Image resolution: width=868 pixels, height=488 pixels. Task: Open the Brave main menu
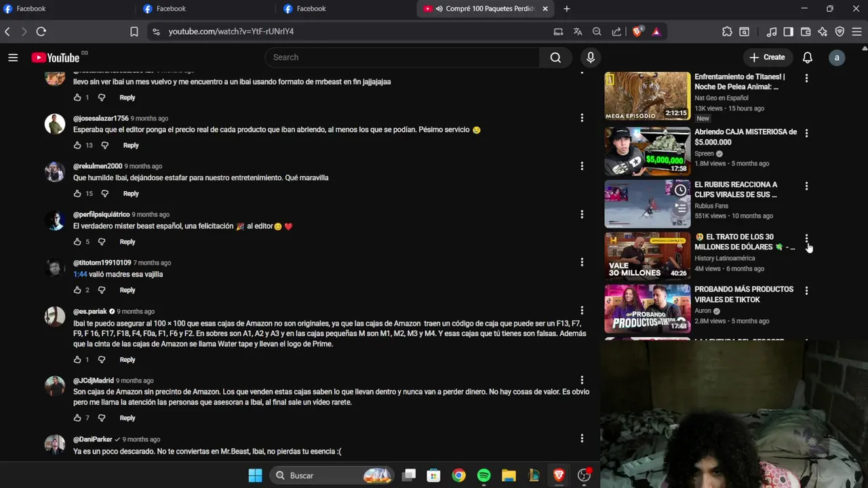[856, 31]
